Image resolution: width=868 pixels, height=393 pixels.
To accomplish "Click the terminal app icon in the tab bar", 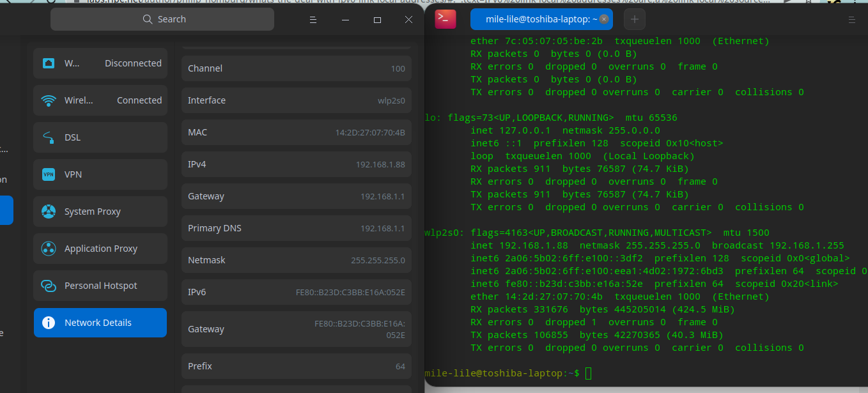I will pyautogui.click(x=446, y=19).
